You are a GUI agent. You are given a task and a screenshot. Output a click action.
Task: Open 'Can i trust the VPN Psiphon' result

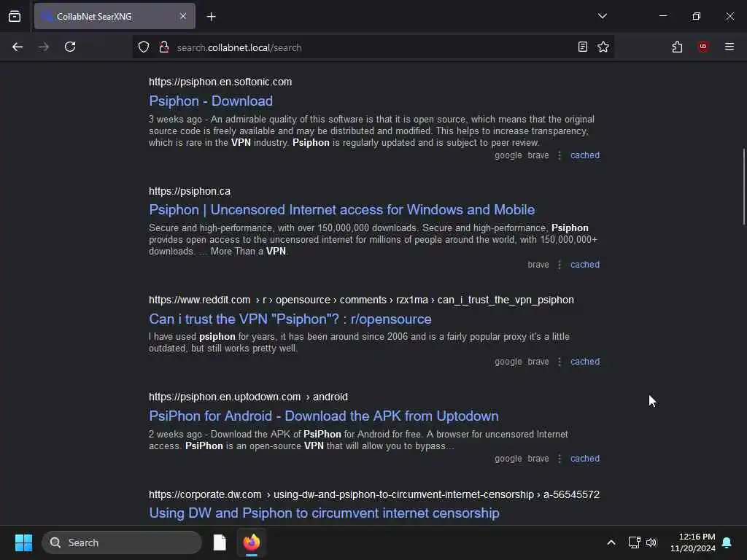coord(290,319)
